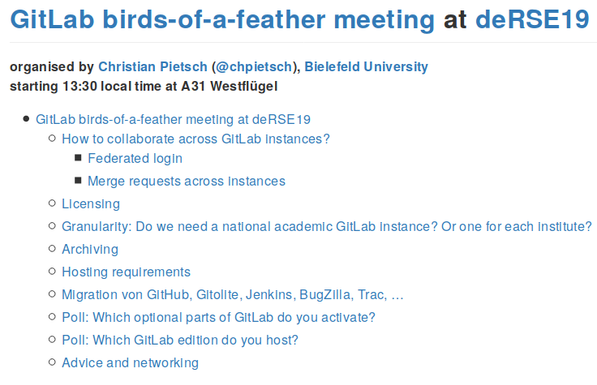Click the circle bullet beside Licensing

[52, 203]
